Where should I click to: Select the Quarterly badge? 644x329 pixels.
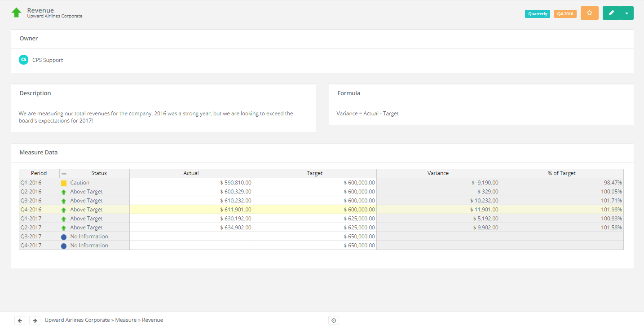(x=537, y=13)
